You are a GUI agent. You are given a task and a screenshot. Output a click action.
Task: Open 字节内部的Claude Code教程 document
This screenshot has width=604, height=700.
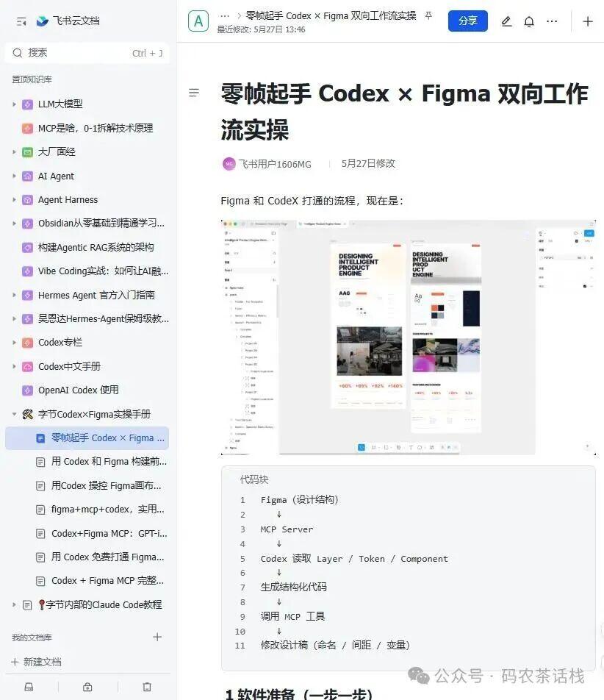[x=101, y=605]
